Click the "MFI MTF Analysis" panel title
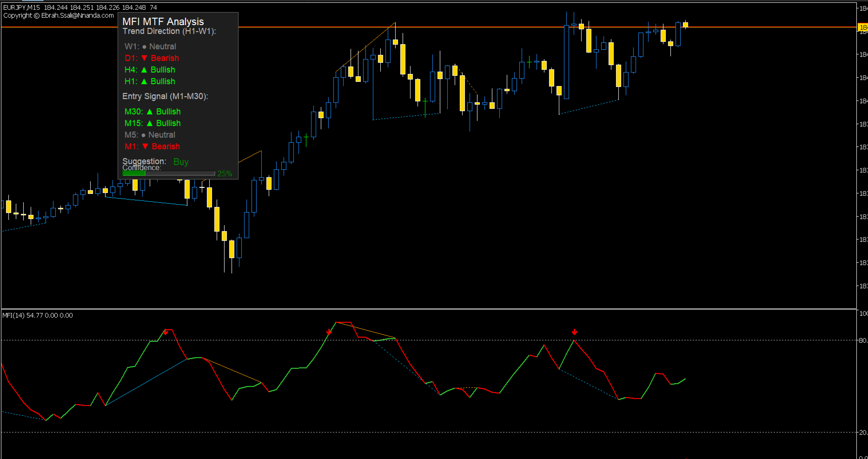The height and width of the screenshot is (459, 868). (x=163, y=21)
